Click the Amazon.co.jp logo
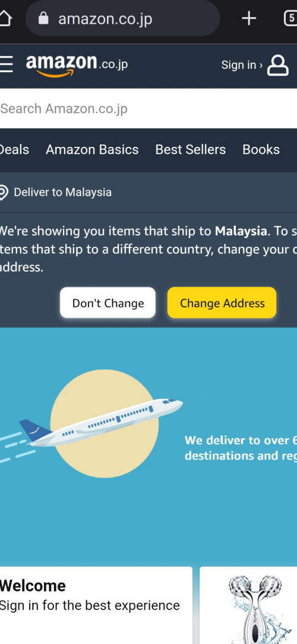Screen dimensions: 297x644 point(77,66)
